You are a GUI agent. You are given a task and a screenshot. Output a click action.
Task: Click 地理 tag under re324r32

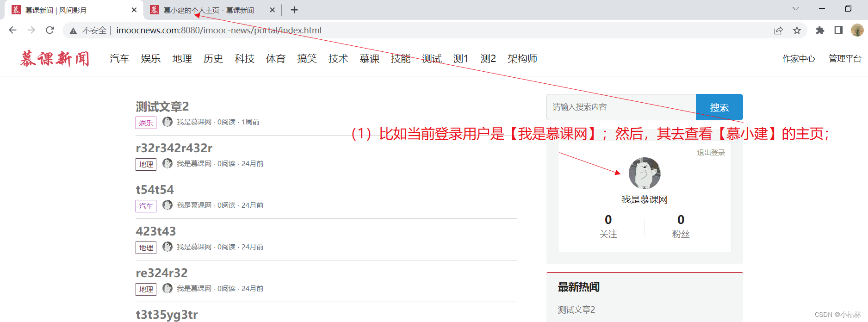pos(146,289)
